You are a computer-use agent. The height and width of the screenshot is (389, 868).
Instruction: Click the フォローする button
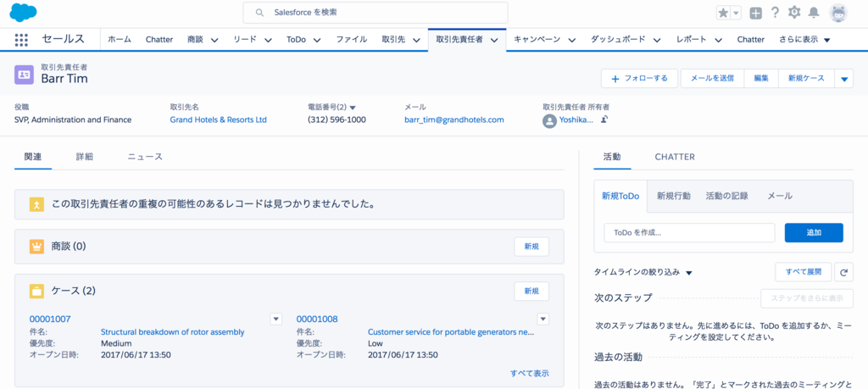coord(640,79)
